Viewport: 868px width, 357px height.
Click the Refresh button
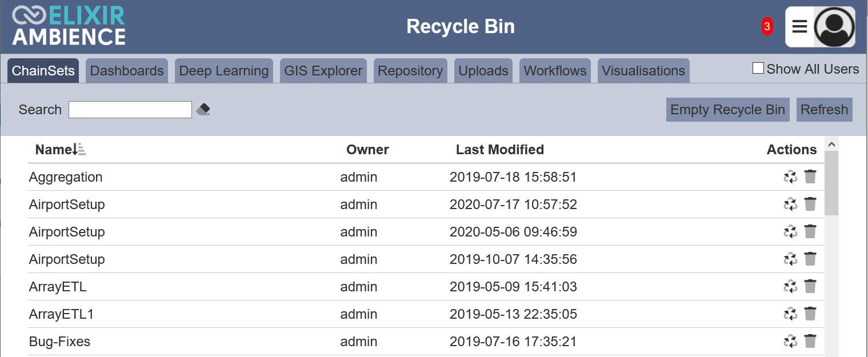(x=825, y=110)
